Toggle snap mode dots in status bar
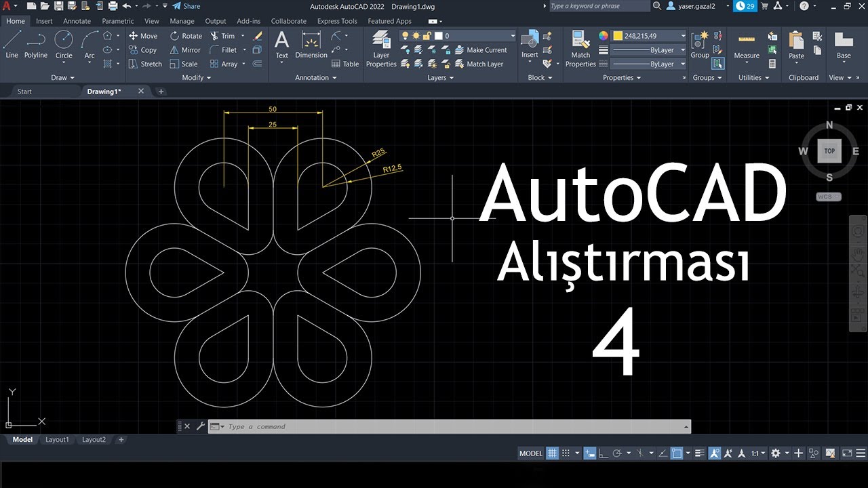Image resolution: width=868 pixels, height=488 pixels. tap(566, 453)
